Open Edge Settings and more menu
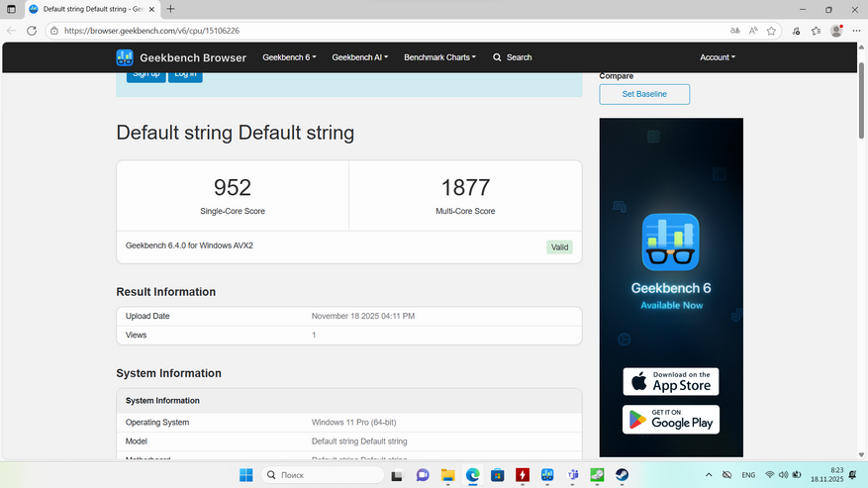The height and width of the screenshot is (488, 868). click(856, 31)
